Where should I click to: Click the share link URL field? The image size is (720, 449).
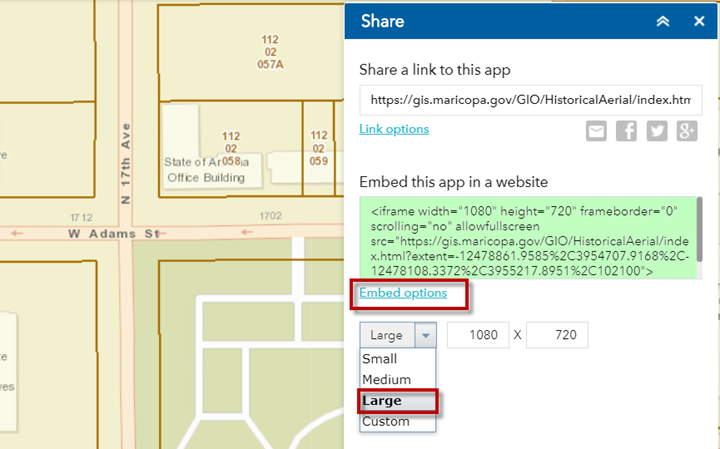(530, 100)
